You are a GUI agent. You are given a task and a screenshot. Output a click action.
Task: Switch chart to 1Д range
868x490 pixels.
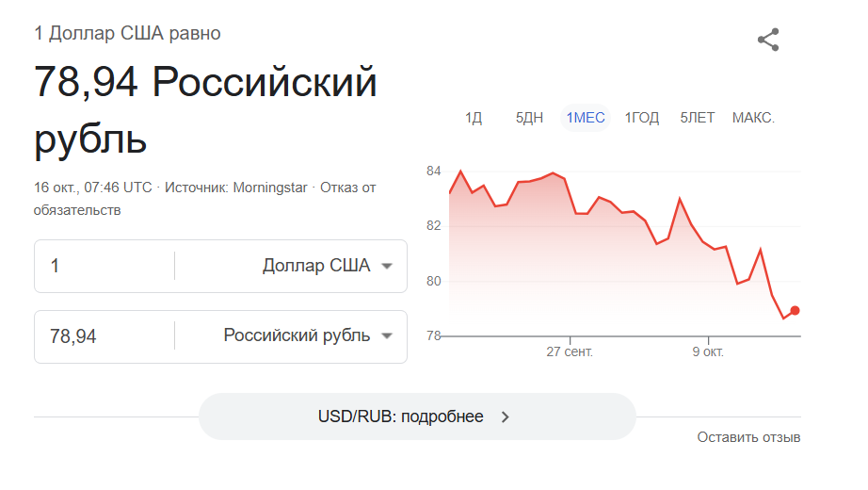point(474,118)
